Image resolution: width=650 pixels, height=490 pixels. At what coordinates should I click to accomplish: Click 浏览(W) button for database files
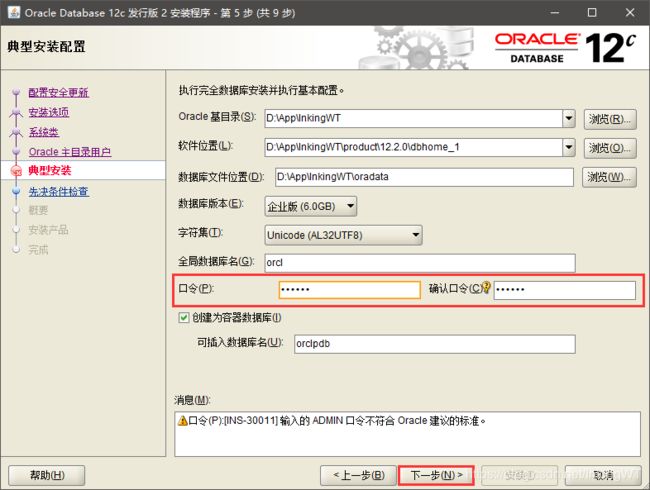coord(609,177)
